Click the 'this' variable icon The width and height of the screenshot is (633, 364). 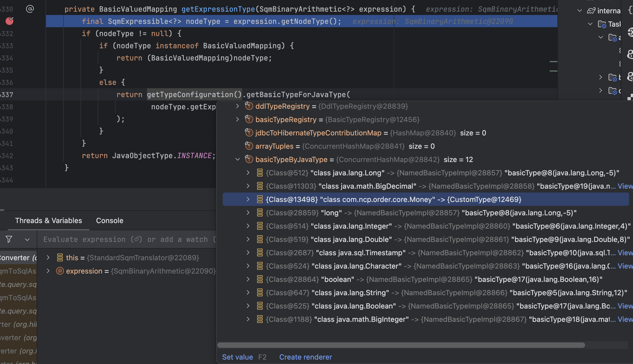[60, 257]
